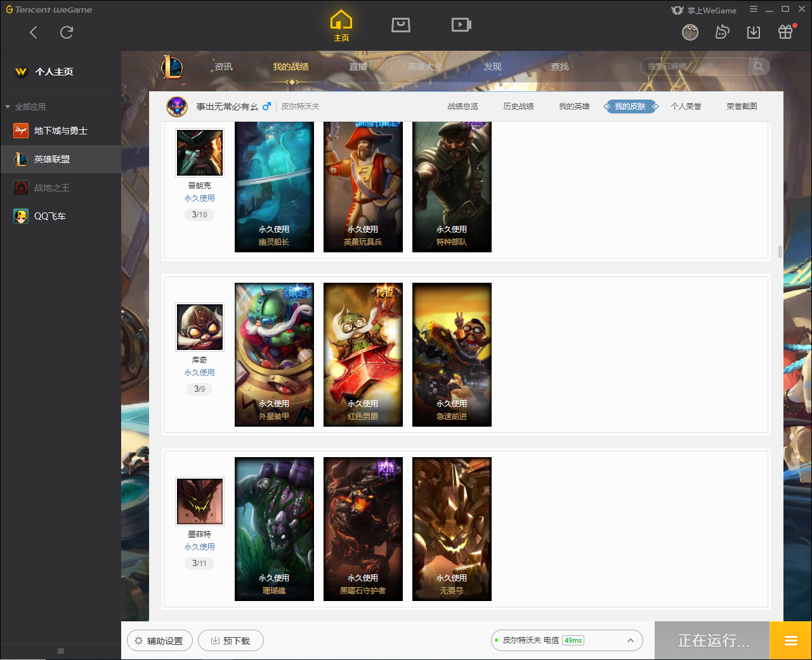This screenshot has height=660, width=812.
Task: Open the store bag icon in top bar
Action: tap(401, 25)
